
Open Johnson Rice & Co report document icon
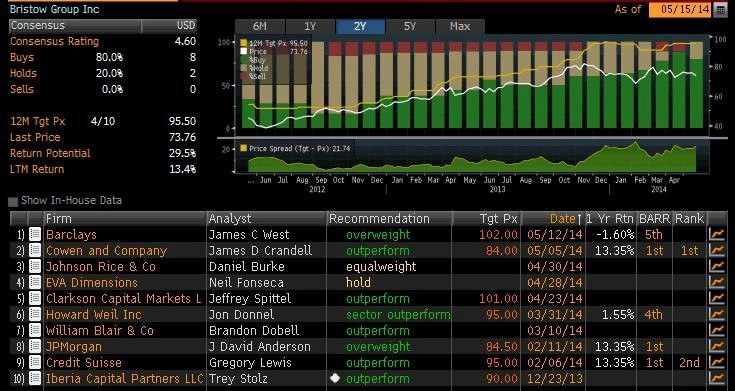(x=35, y=266)
